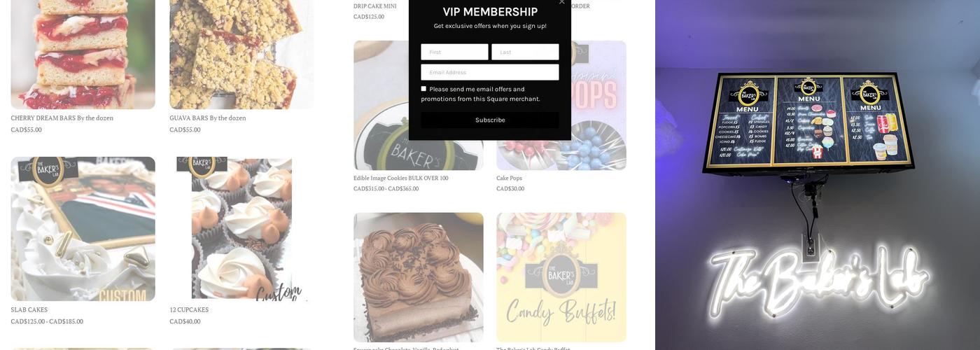This screenshot has width=980, height=350.
Task: Click the 12 CUPCAKES title link
Action: click(189, 310)
